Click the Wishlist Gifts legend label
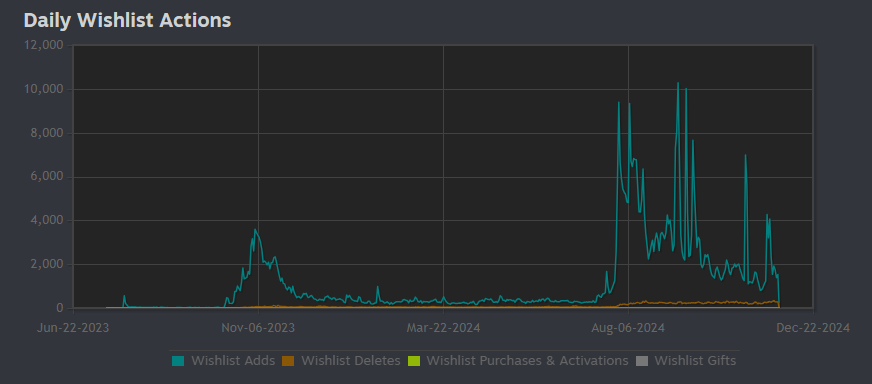872x384 pixels. [x=695, y=361]
